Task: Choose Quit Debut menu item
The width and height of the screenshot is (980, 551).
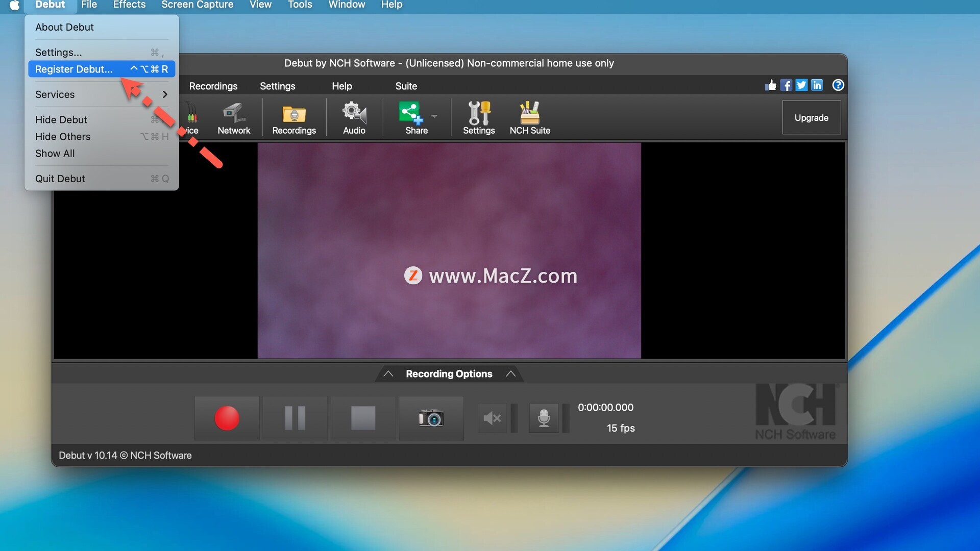Action: [102, 179]
